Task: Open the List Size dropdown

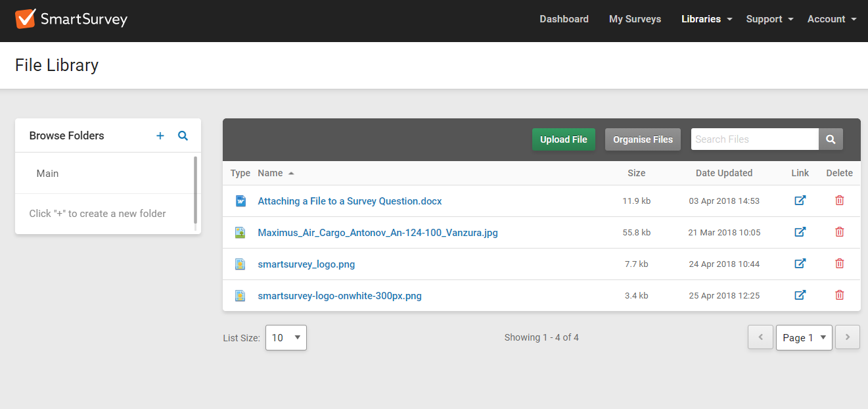Action: click(x=286, y=337)
